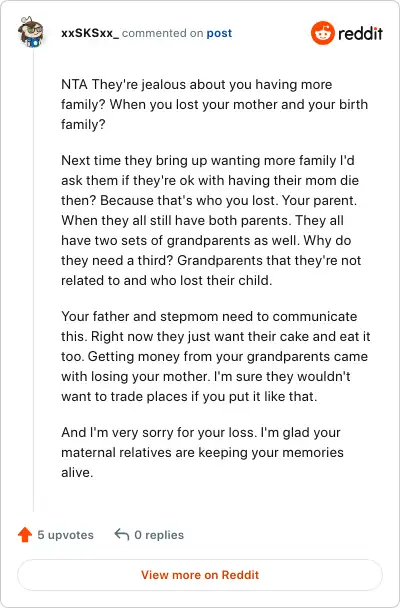Click the paragraph starting "NTA They're jealous"
The image size is (400, 608).
214,105
